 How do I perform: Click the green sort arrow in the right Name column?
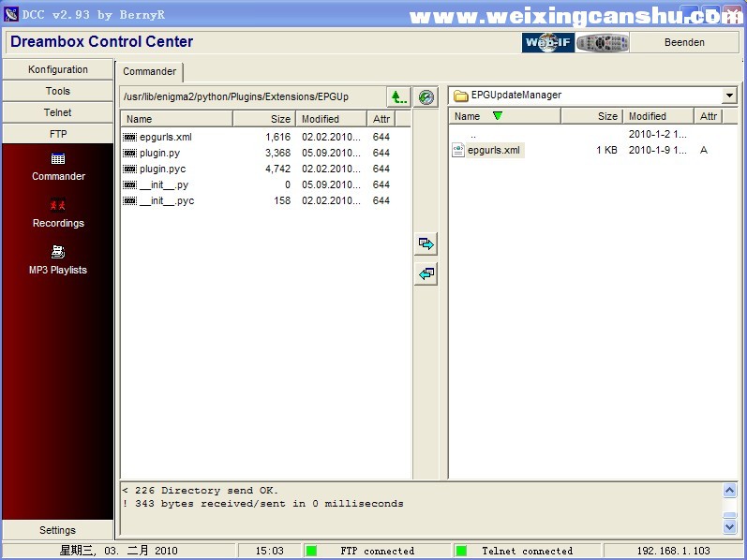pos(498,116)
